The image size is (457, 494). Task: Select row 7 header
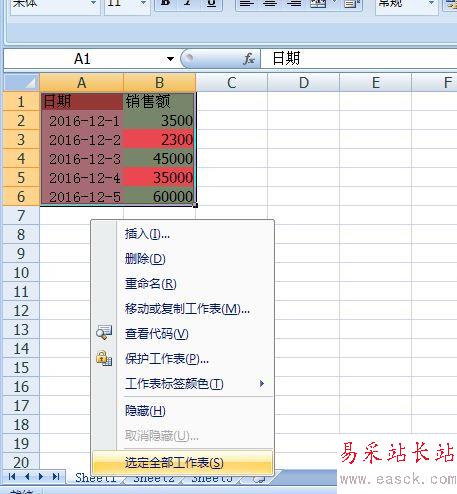coord(21,215)
